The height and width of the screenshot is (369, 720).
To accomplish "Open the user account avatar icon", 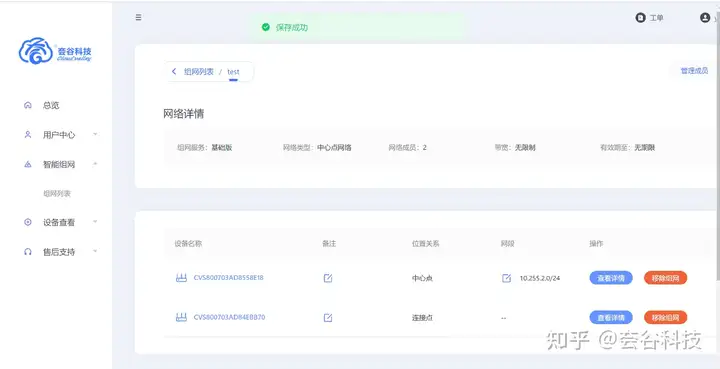I will (x=705, y=18).
